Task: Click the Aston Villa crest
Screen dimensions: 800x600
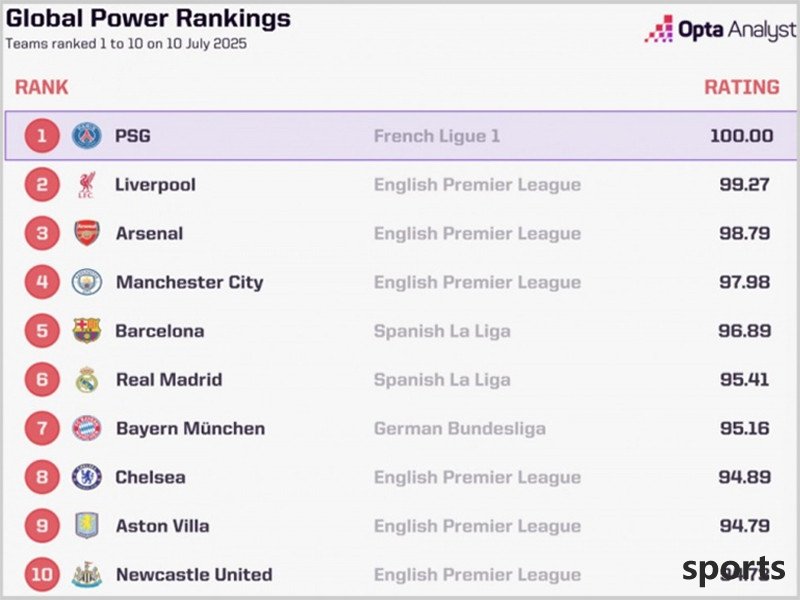Action: point(87,526)
